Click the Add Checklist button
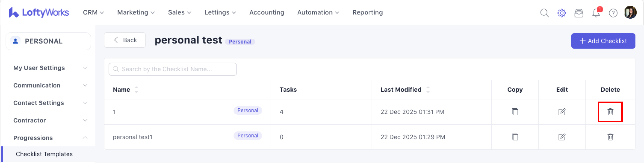This screenshot has width=644, height=163. (603, 41)
